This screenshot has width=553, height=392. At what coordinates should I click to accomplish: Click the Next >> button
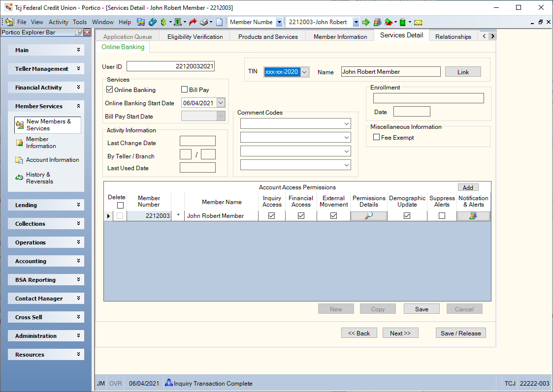[x=400, y=333]
